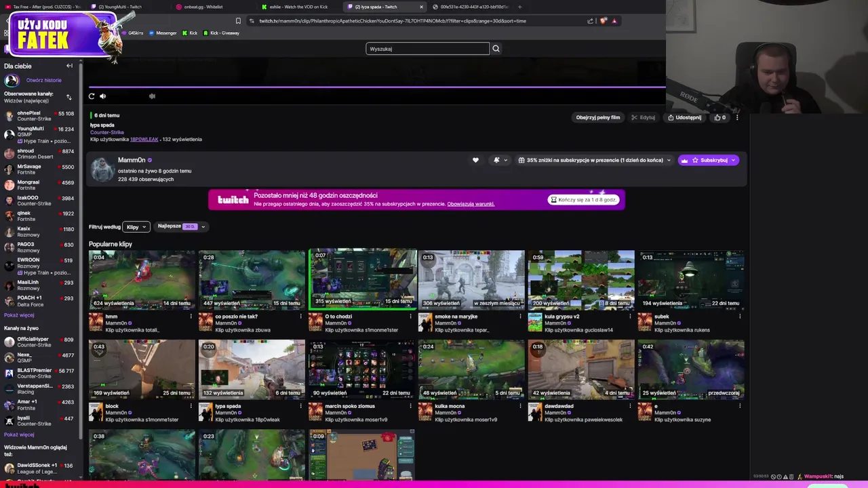Open options for 'O to chodzi' clip
868x488 pixels.
410,317
